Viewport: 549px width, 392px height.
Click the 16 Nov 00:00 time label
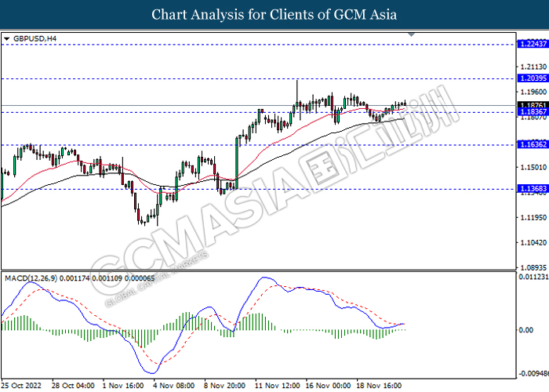[328, 386]
